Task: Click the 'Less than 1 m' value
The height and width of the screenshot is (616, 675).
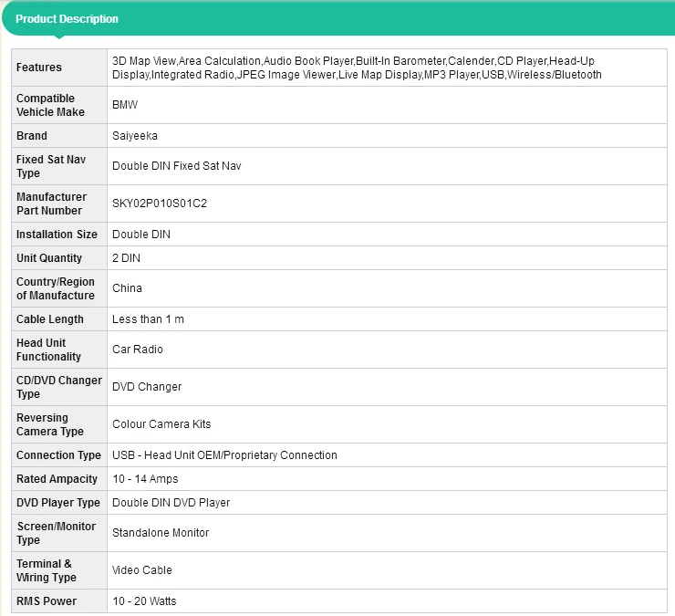Action: click(148, 319)
